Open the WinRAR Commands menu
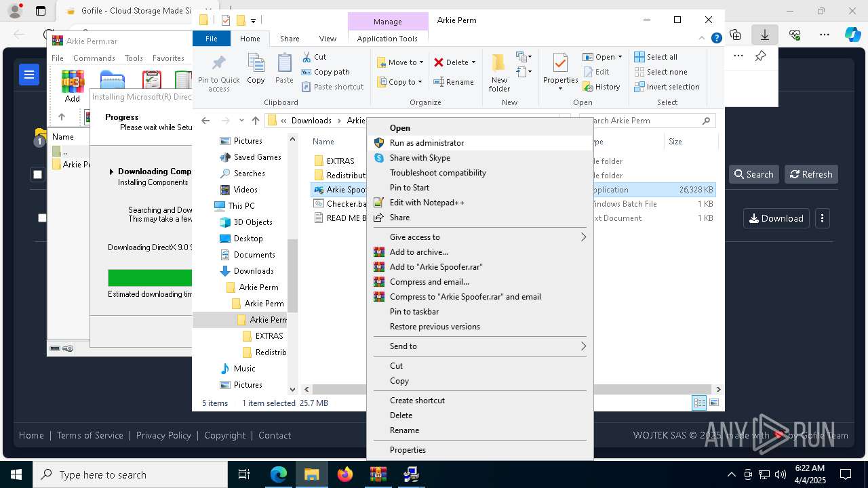This screenshot has height=488, width=868. click(94, 58)
